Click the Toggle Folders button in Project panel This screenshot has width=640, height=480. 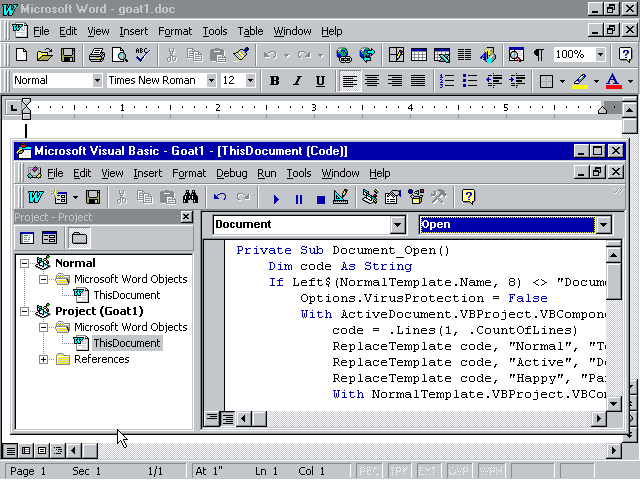click(80, 238)
